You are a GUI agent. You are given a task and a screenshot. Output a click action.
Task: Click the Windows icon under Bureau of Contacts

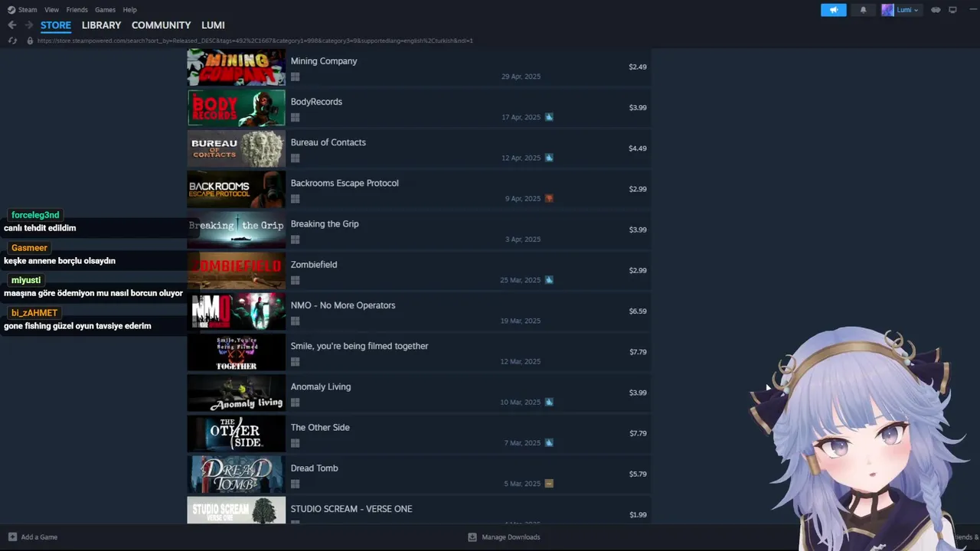295,158
